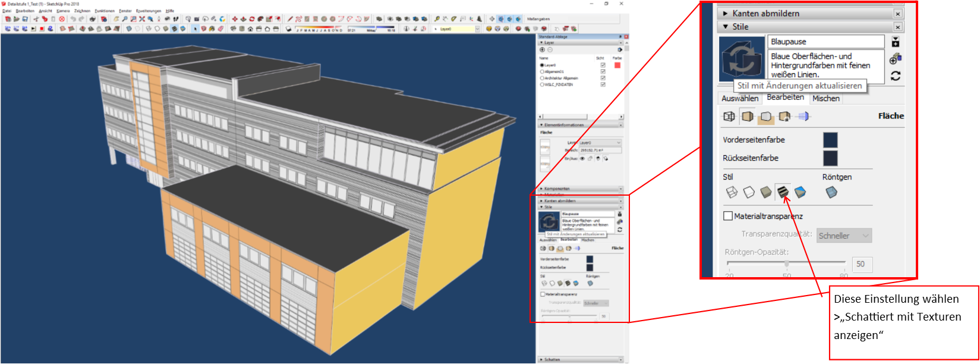Enable Materialtransparenz checkbox in enlarged panel
Image resolution: width=980 pixels, height=364 pixels.
click(x=728, y=216)
